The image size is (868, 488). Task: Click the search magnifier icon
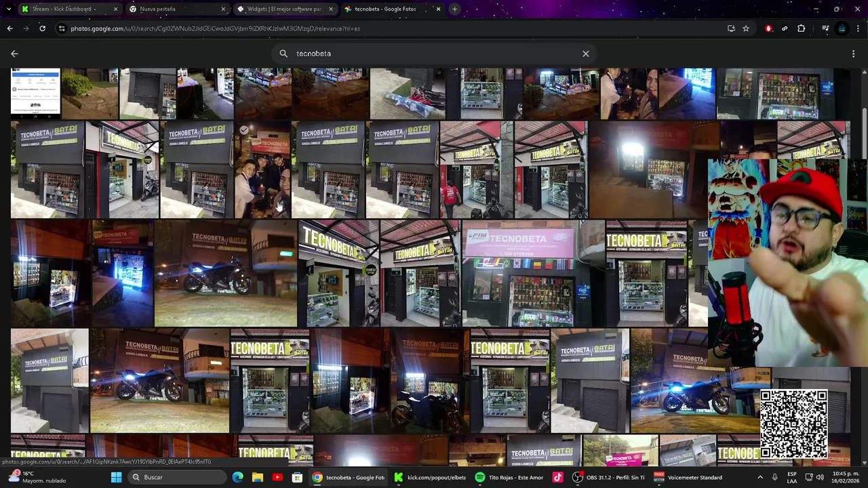(283, 54)
